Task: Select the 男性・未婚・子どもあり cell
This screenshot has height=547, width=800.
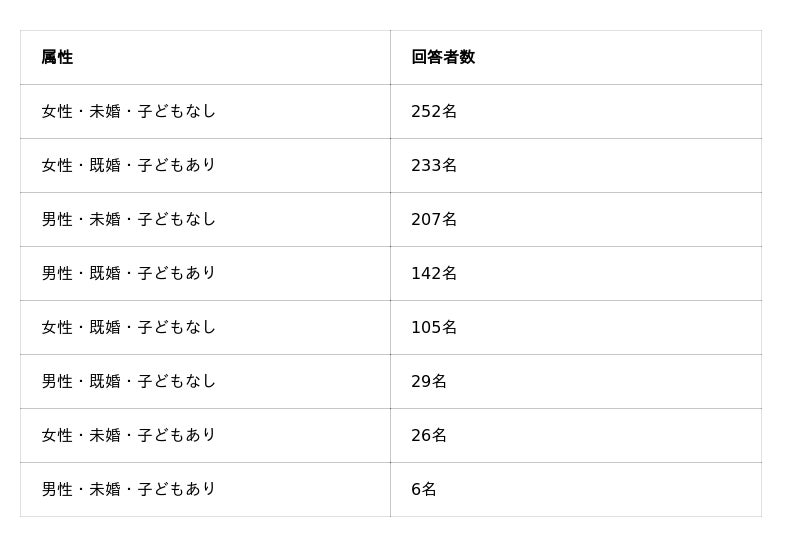Action: click(129, 490)
